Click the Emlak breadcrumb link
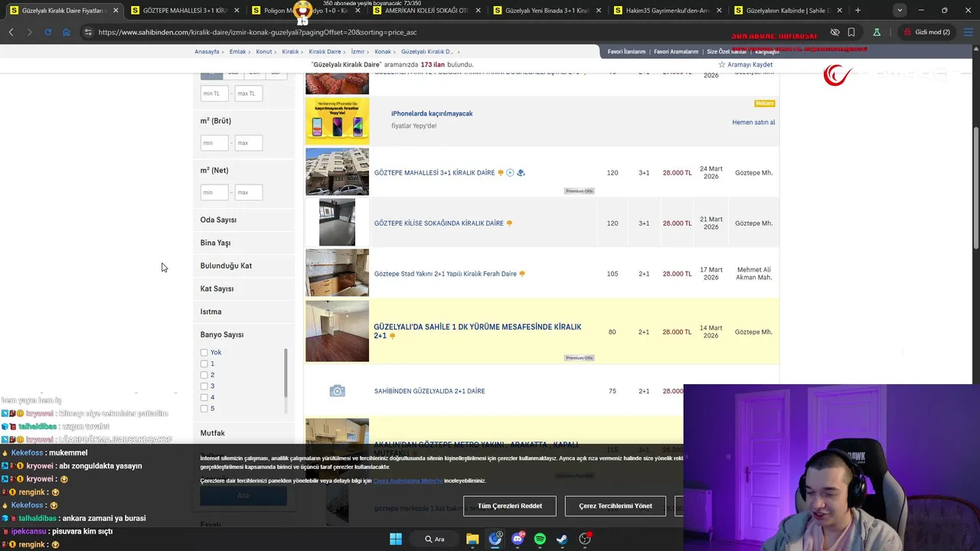980x551 pixels. (237, 51)
